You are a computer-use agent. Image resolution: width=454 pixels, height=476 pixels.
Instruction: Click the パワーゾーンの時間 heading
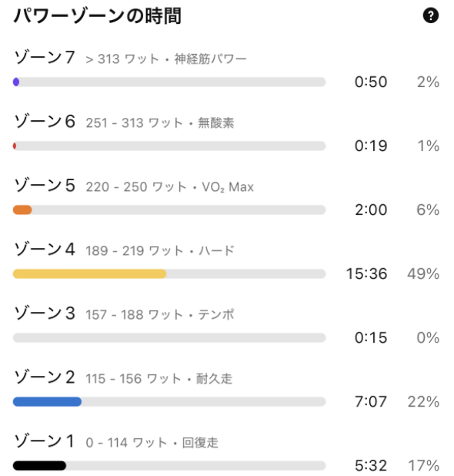[x=98, y=15]
